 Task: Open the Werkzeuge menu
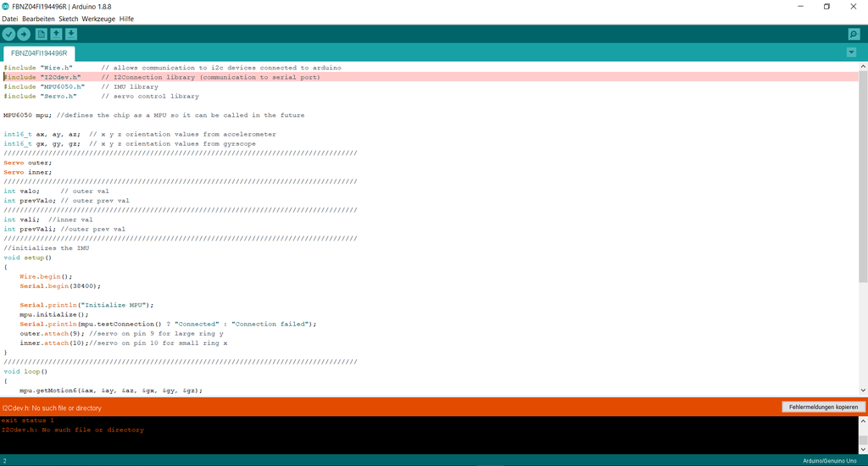(98, 19)
